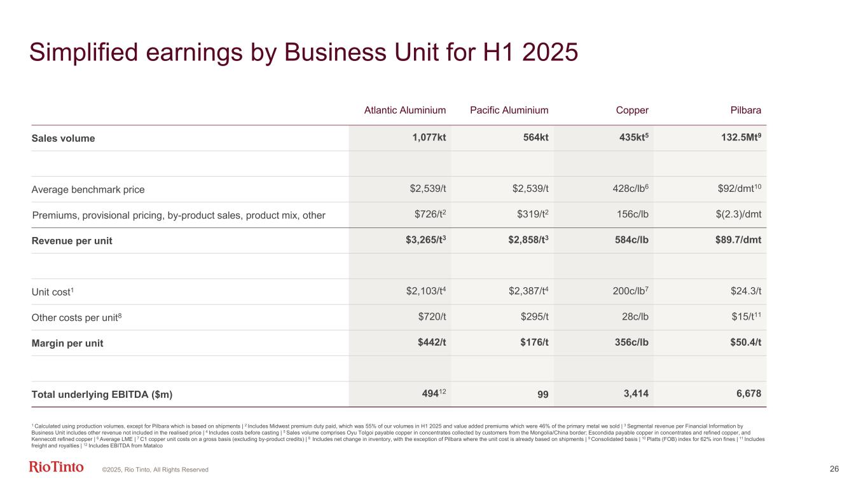Select the 3,414 copper EBITDA value

tap(637, 394)
